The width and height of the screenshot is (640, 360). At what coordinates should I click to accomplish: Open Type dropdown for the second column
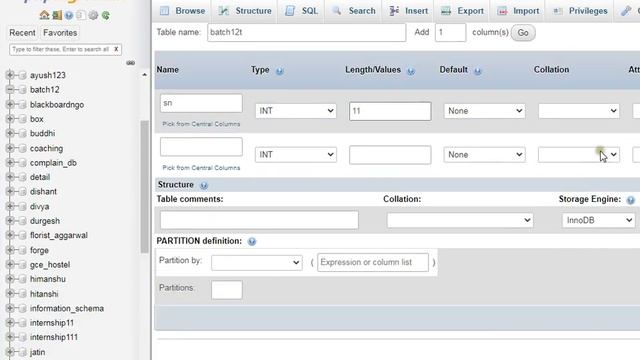(x=296, y=155)
